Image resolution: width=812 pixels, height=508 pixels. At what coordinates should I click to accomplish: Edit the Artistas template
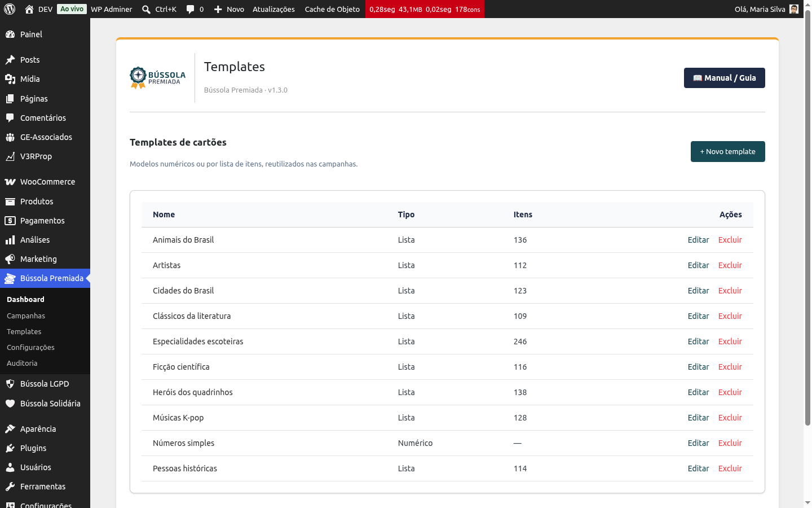pyautogui.click(x=698, y=265)
